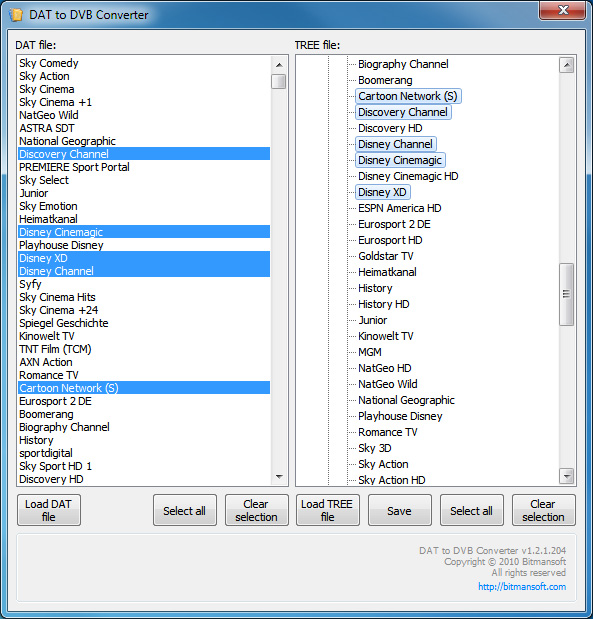Click the DAT list scrollbar thumb
Screen dimensions: 593x619
(x=279, y=81)
